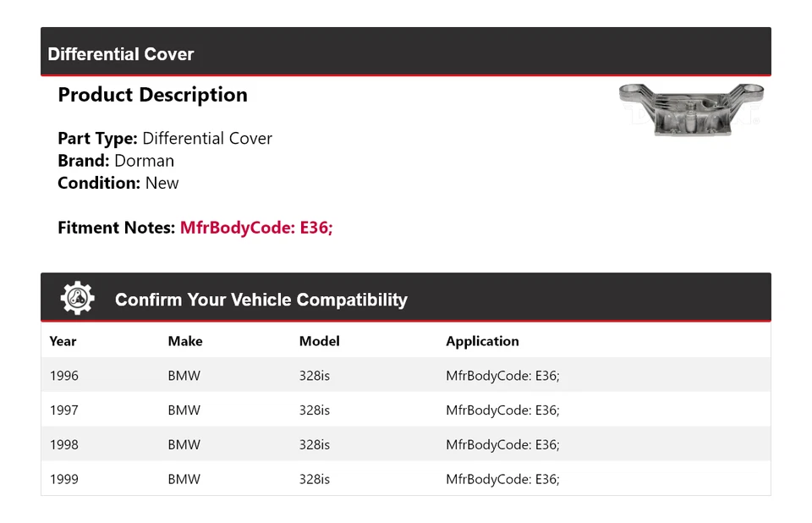This screenshot has height=523, width=812.
Task: Click the Confirm Your Vehicle Compatibility heading
Action: 261,300
